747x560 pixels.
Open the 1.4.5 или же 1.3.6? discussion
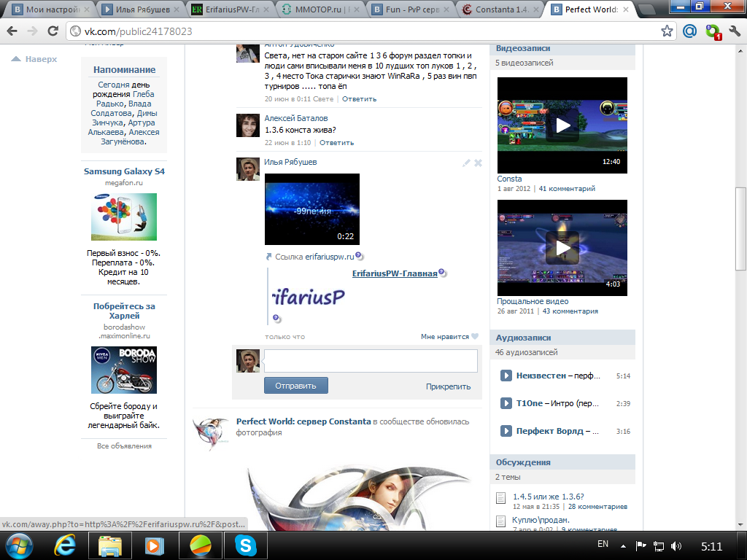click(x=549, y=497)
